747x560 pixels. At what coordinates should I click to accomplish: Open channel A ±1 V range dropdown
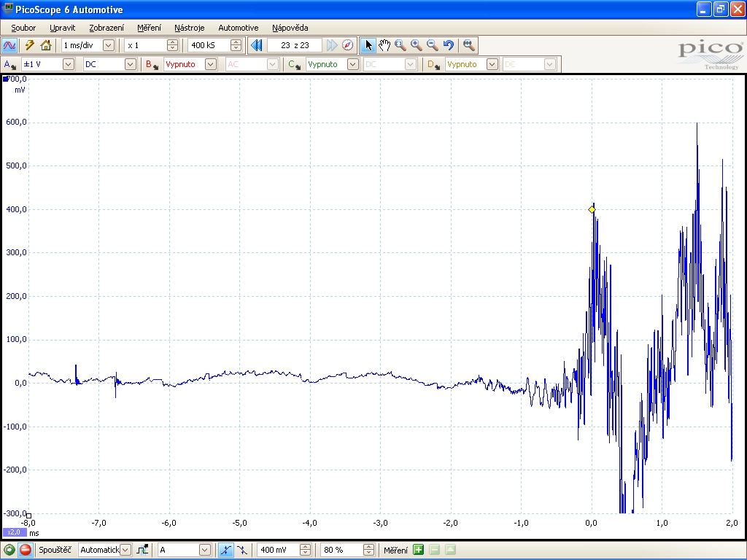[68, 64]
